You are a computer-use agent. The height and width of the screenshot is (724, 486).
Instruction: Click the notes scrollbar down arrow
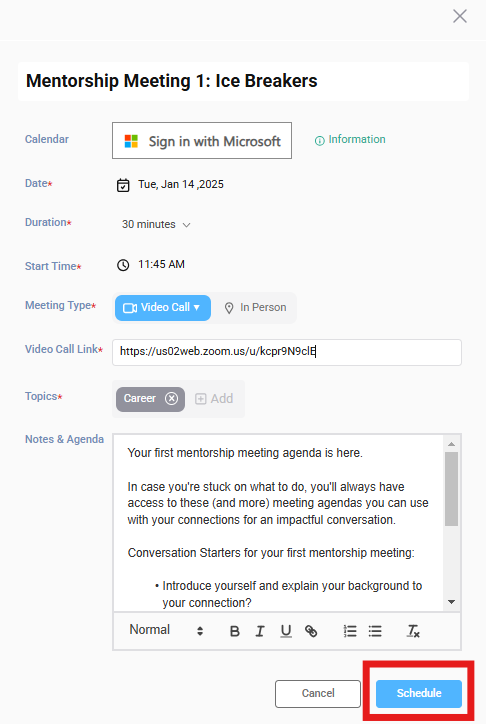(x=451, y=602)
